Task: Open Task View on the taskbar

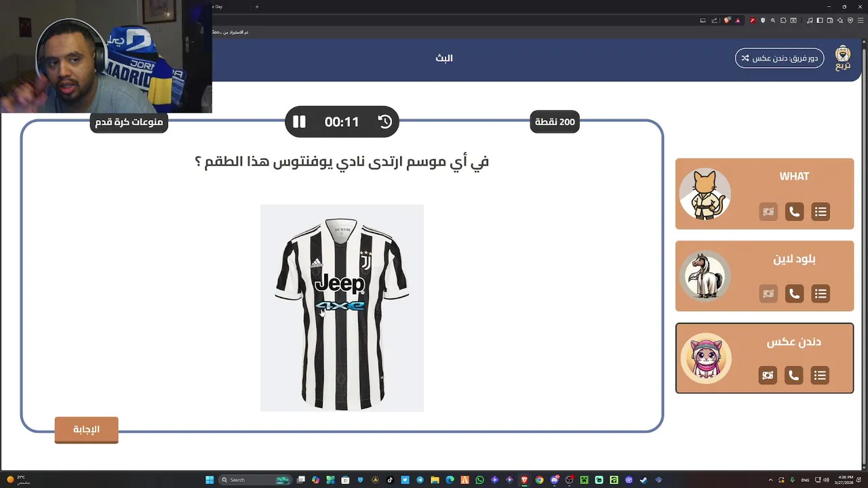Action: 300,480
